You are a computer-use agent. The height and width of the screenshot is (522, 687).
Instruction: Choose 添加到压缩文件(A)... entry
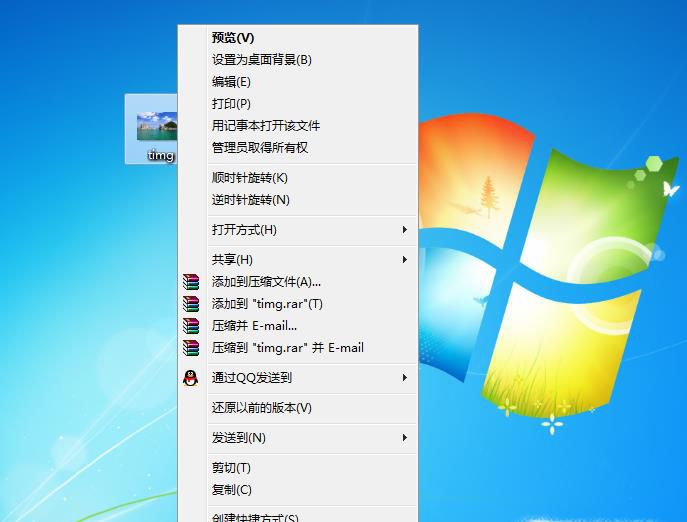[297, 281]
